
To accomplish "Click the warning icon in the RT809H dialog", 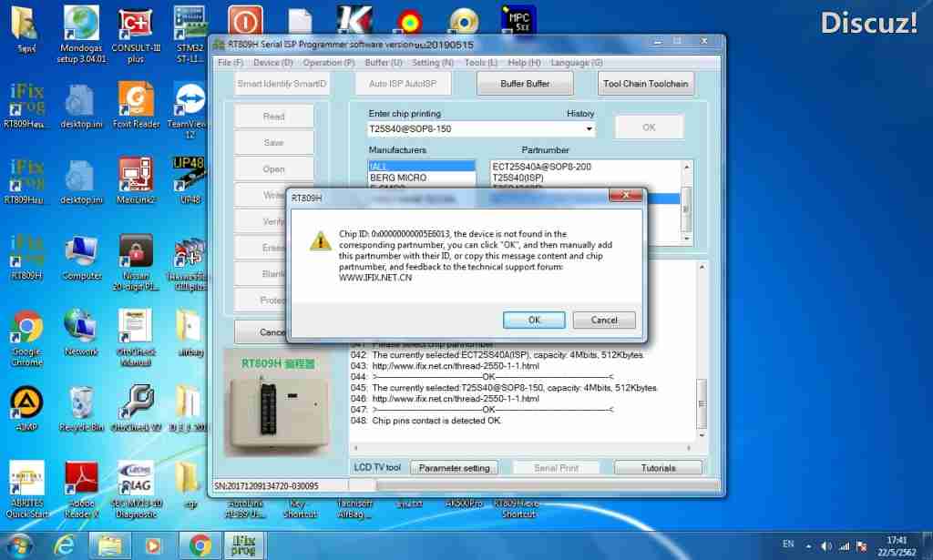I will click(320, 240).
